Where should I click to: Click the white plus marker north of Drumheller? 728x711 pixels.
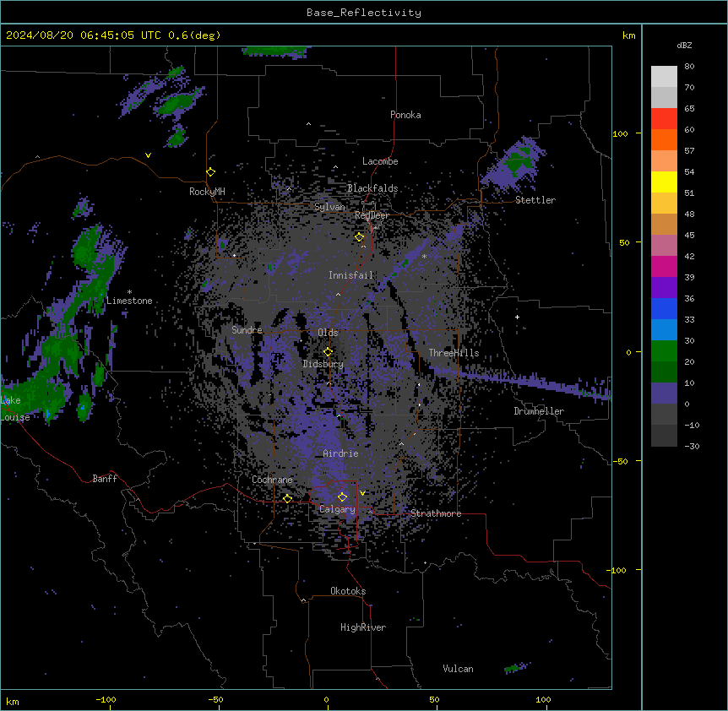(517, 317)
